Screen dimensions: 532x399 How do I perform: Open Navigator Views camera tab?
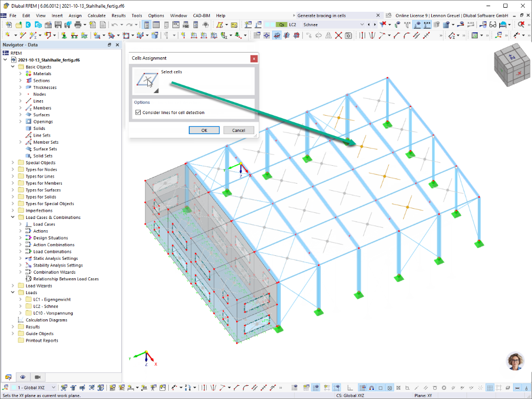tap(38, 377)
